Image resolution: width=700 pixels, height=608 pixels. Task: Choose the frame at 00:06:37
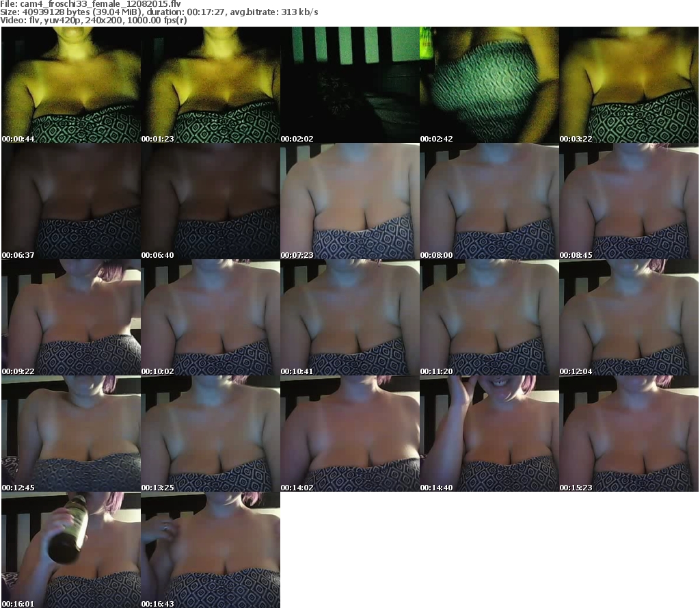pyautogui.click(x=71, y=201)
